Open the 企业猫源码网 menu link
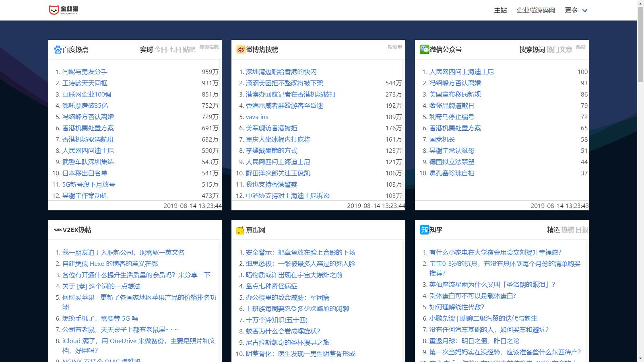 (x=536, y=10)
